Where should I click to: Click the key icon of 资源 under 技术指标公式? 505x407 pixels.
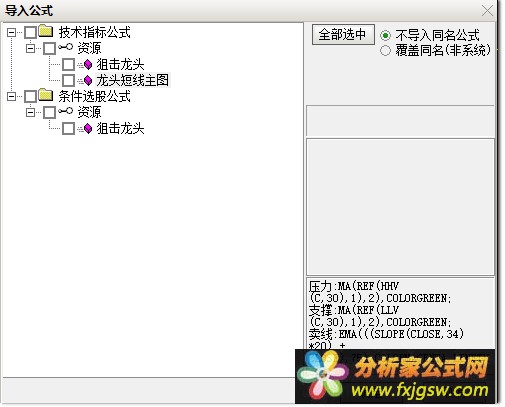65,47
